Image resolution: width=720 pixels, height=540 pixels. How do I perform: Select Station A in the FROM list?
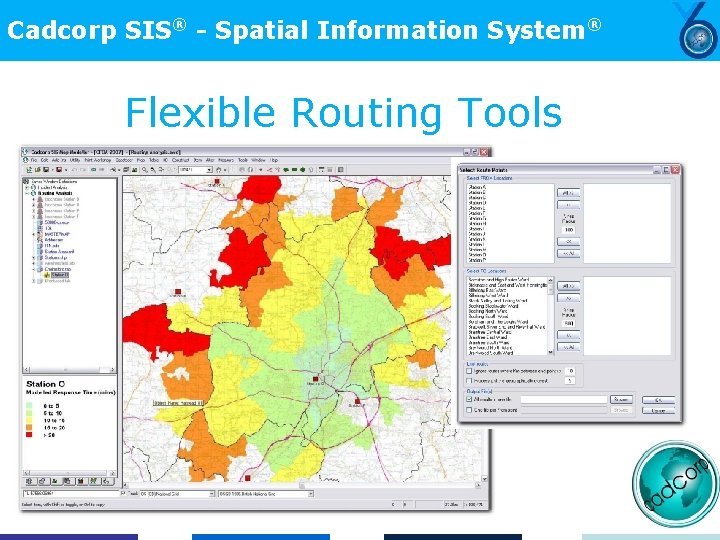pyautogui.click(x=477, y=187)
